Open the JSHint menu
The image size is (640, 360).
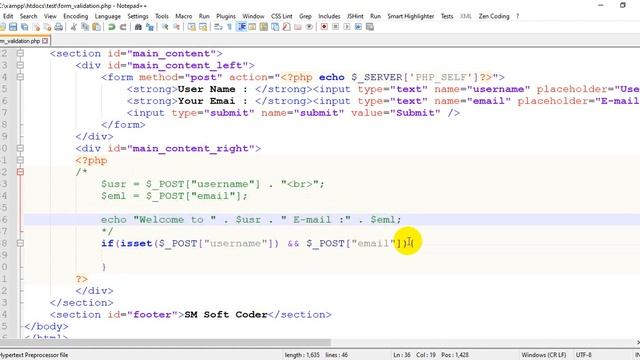tap(355, 16)
